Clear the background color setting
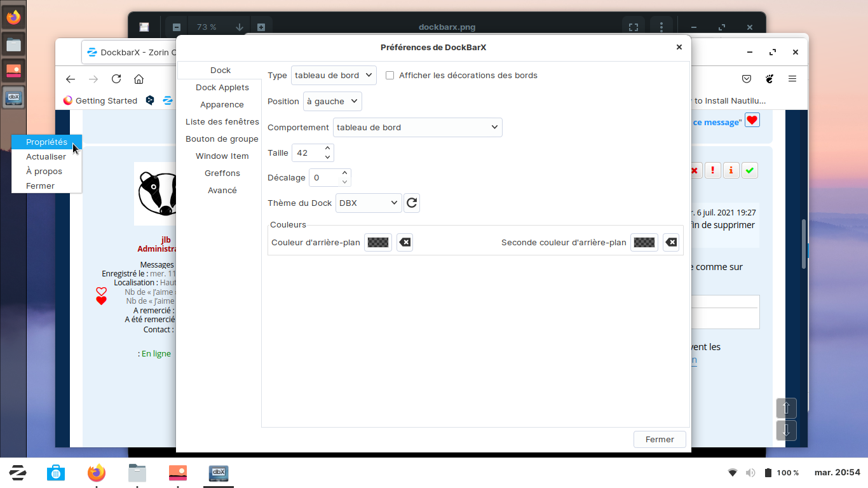The height and width of the screenshot is (488, 868). pyautogui.click(x=405, y=242)
